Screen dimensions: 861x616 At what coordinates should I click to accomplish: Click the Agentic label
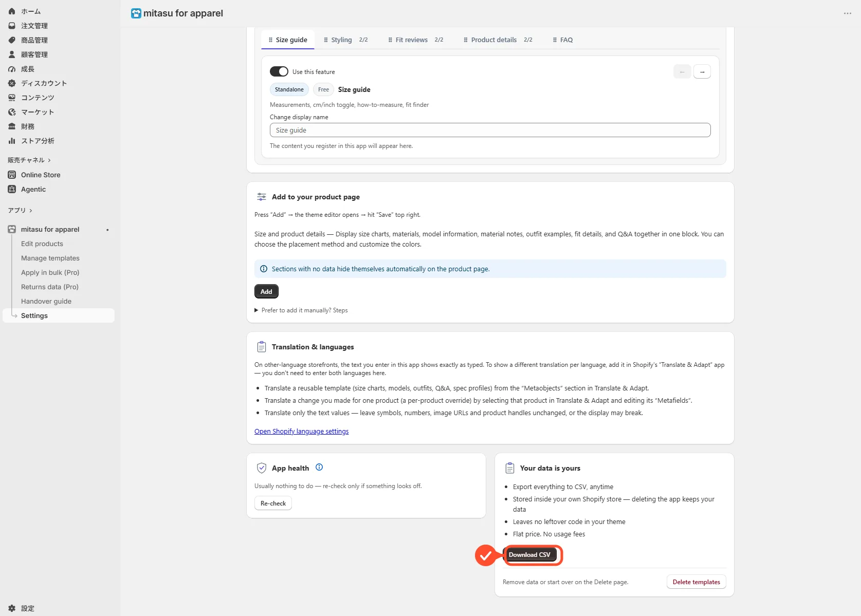(33, 189)
